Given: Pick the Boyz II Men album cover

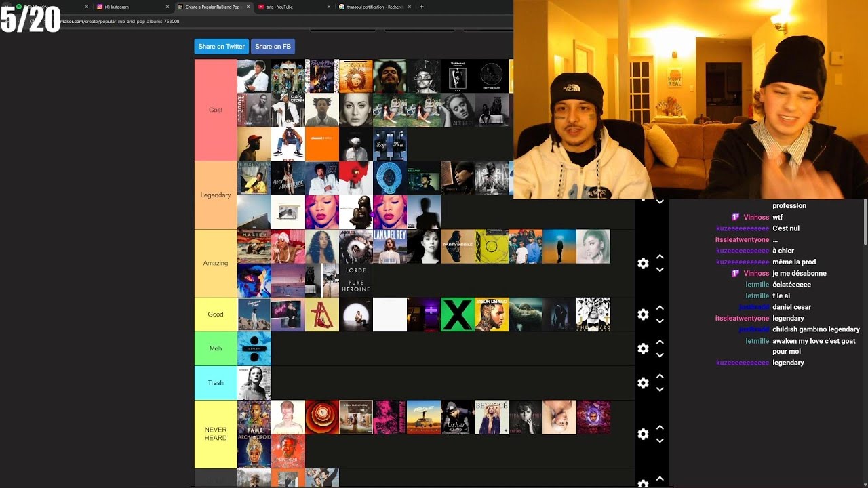Looking at the screenshot, I should coord(390,144).
